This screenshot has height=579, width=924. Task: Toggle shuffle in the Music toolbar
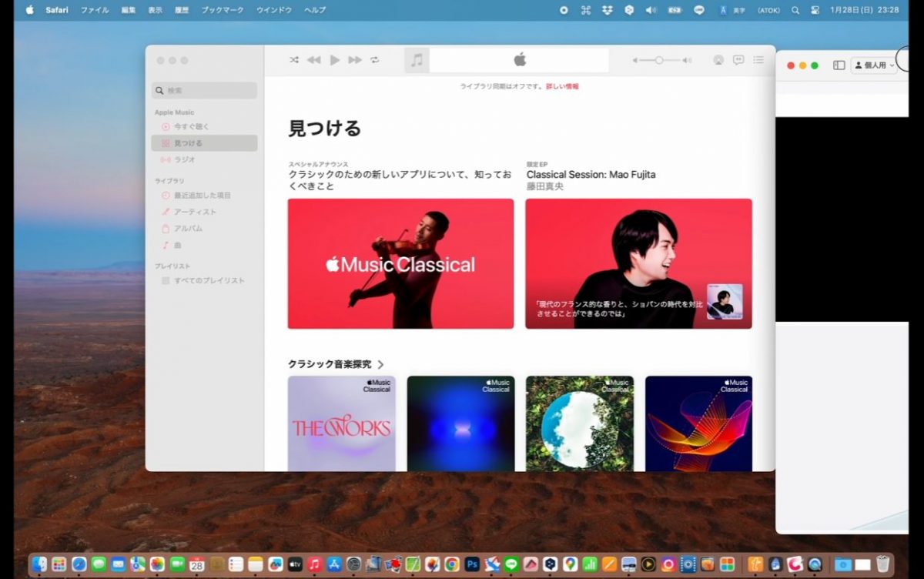(x=294, y=60)
